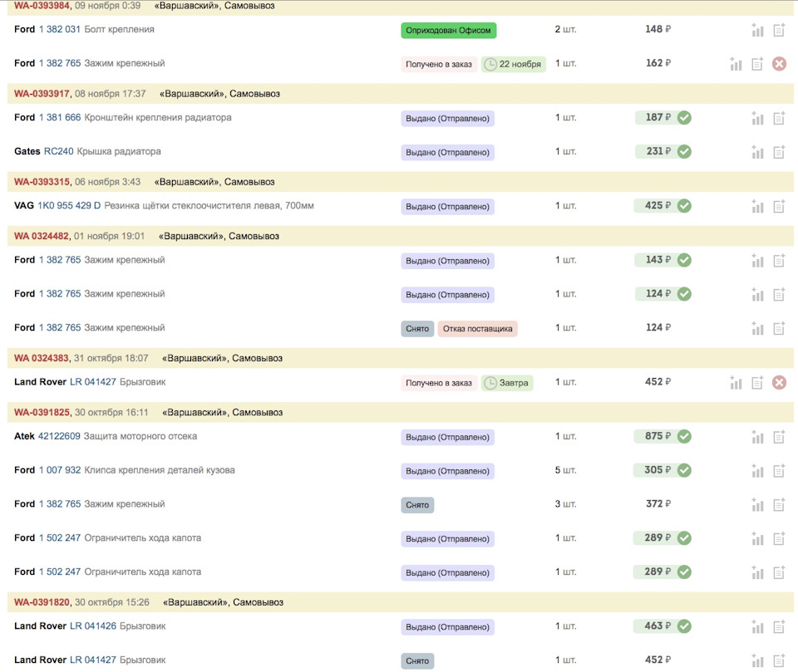Open part number 1K0 955 429 D
The image size is (798, 672).
(x=69, y=206)
